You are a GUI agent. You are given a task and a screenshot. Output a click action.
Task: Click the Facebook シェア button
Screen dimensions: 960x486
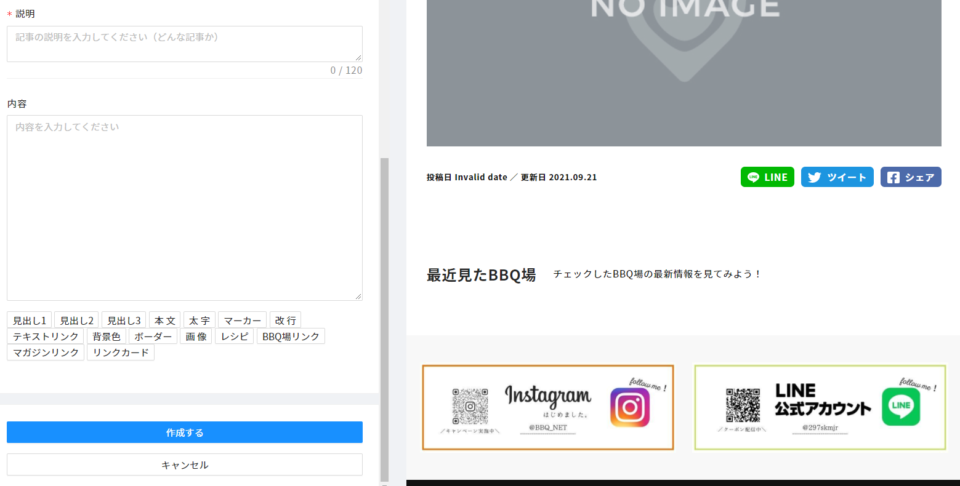pos(910,177)
